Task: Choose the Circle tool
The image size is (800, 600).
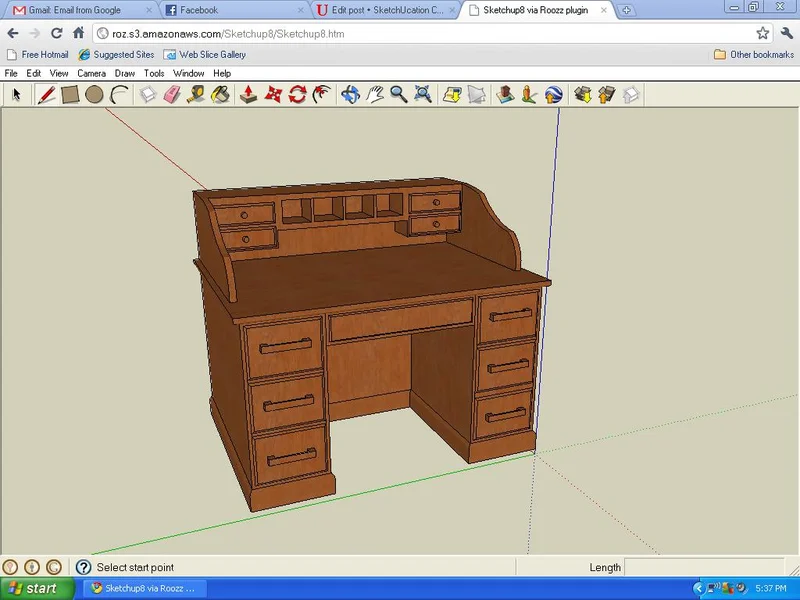Action: (93, 95)
